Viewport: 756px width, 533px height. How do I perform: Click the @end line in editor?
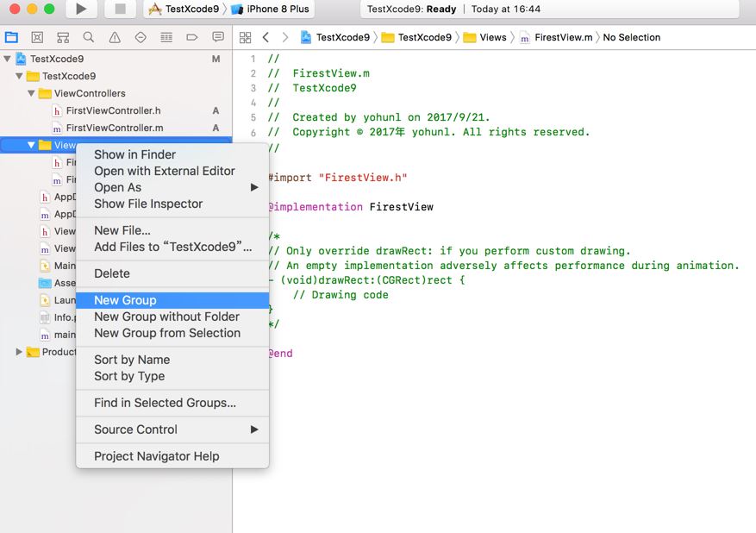281,354
